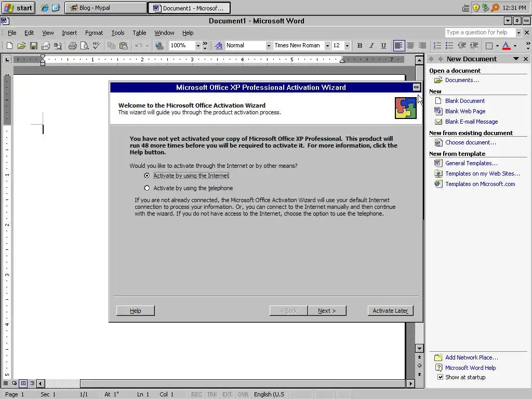Expand the Undo history dropdown arrow
Screen dimensions: 532x399
[147, 46]
